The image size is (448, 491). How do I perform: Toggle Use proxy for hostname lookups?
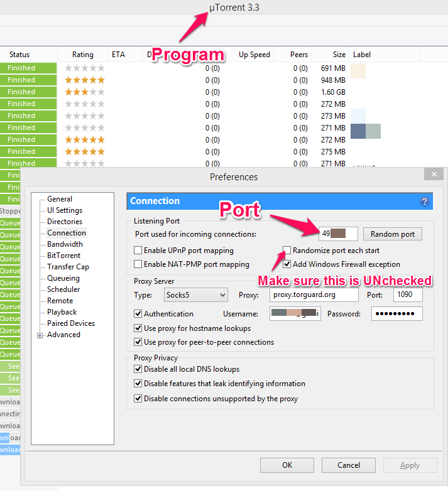pyautogui.click(x=138, y=328)
